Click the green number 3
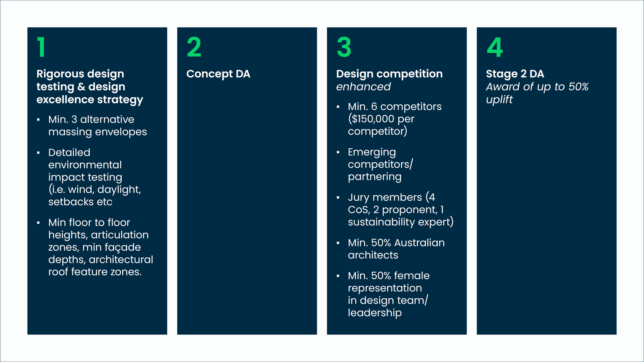 [344, 47]
